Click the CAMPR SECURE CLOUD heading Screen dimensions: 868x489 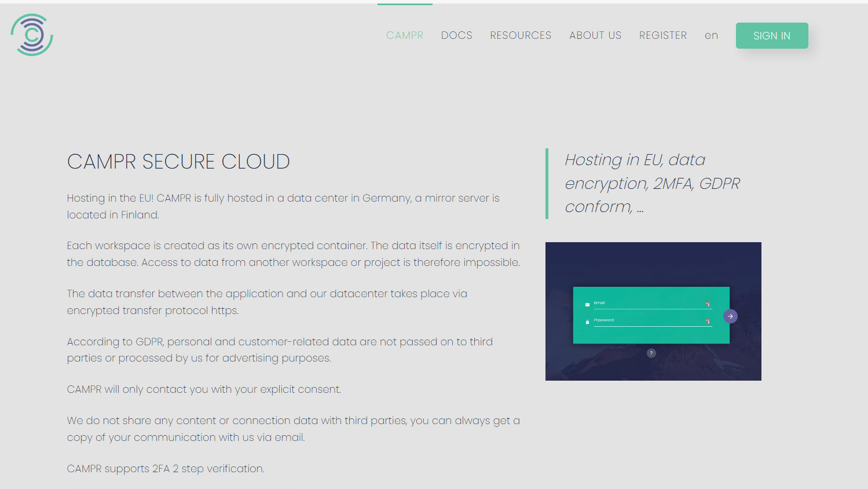pos(178,162)
